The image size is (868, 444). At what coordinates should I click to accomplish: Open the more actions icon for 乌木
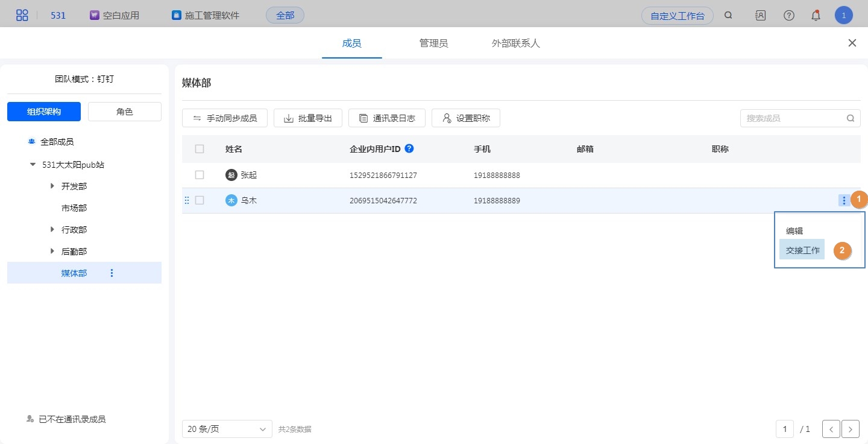pyautogui.click(x=844, y=200)
